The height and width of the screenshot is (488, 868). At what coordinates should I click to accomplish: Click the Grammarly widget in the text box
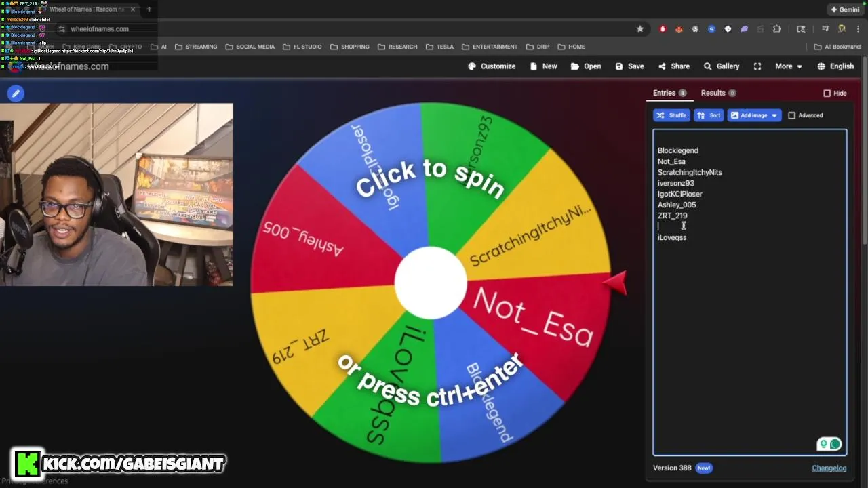coord(829,444)
